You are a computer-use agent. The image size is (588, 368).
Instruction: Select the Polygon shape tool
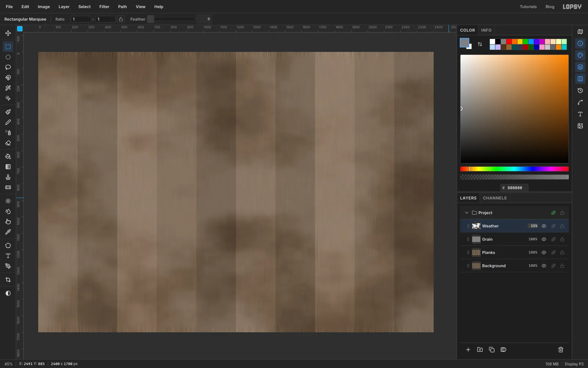click(8, 245)
